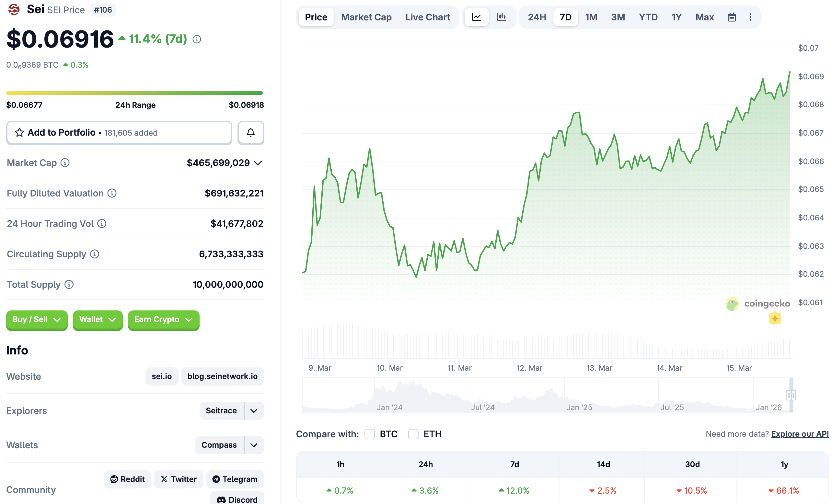Switch chart to candlestick view
This screenshot has width=832, height=504.
pos(502,17)
